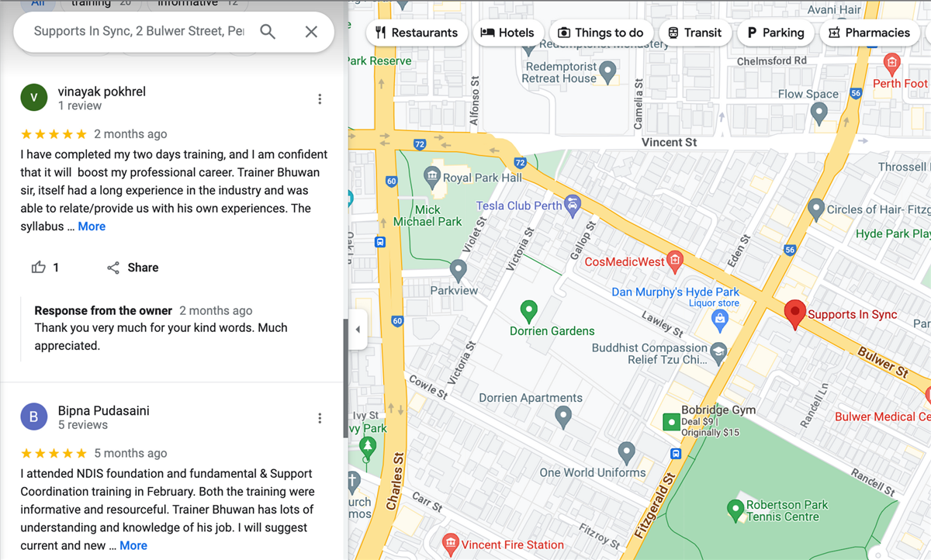Viewport: 931px width, 560px height.
Task: Filter map by Hotels
Action: (507, 33)
